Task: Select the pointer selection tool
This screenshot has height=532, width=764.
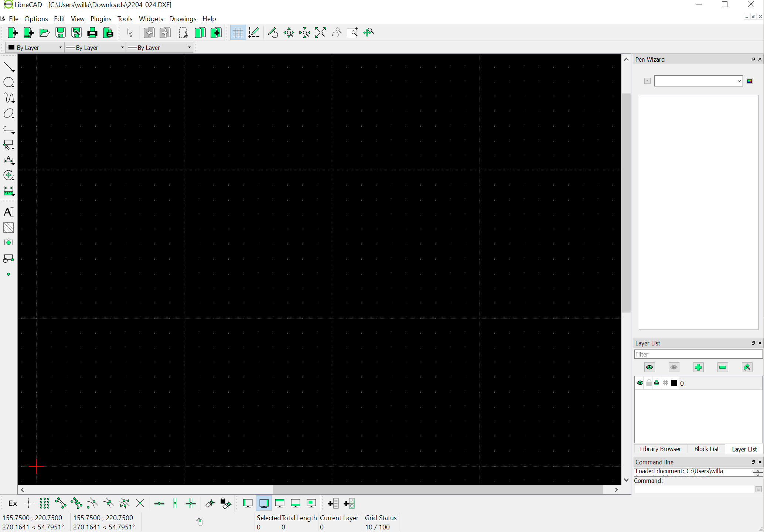Action: [x=130, y=33]
